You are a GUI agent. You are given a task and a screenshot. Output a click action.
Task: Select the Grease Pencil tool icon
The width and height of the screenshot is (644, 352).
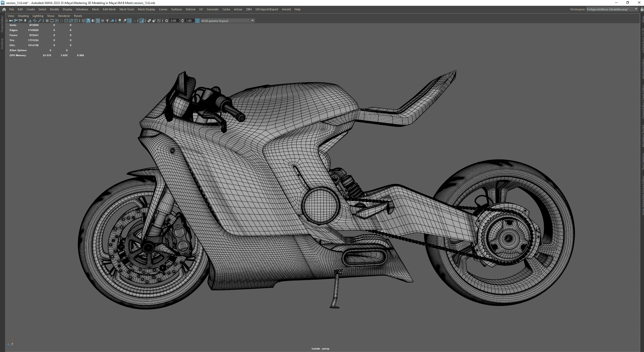40,21
